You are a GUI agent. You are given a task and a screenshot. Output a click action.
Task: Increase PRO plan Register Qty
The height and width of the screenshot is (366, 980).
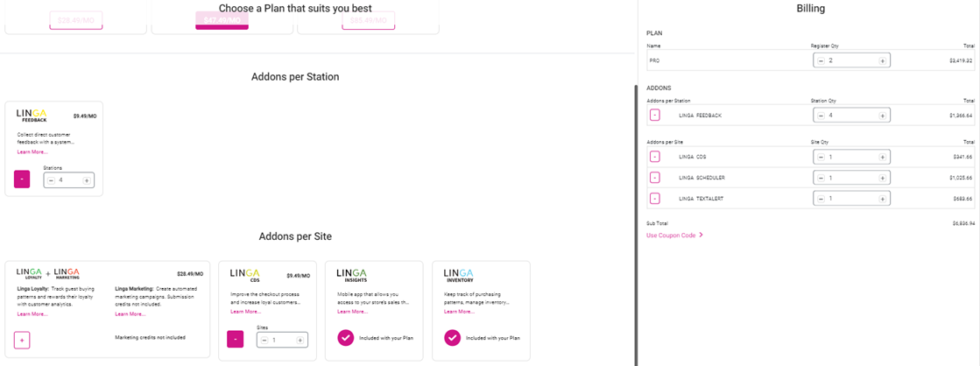[x=882, y=61]
